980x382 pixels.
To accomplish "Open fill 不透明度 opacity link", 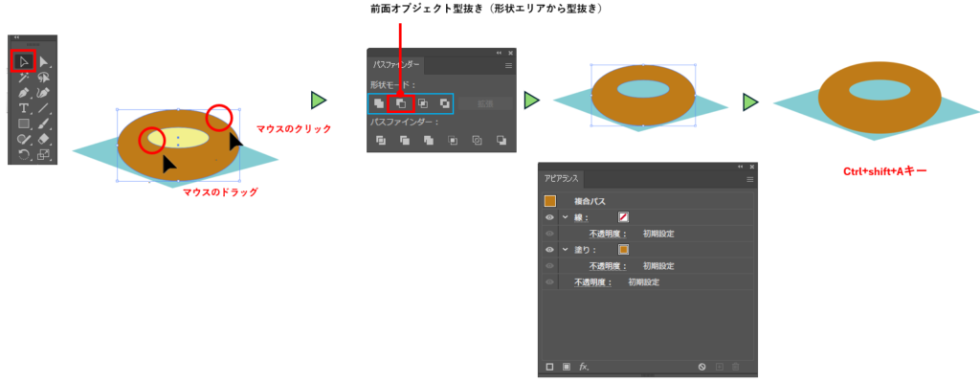I will 608,266.
